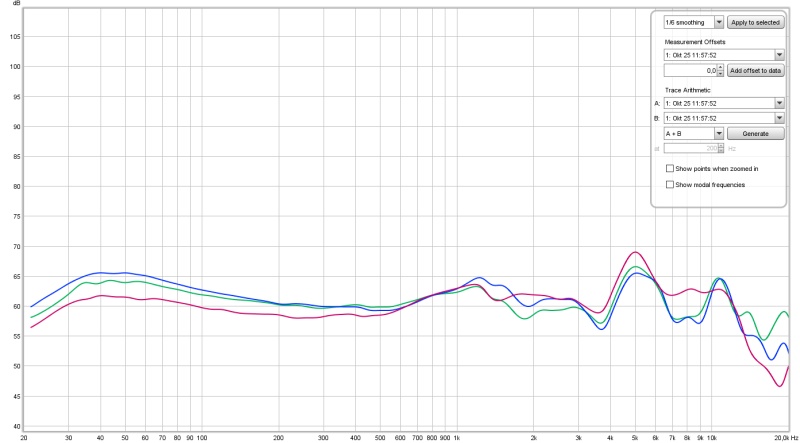This screenshot has height=443, width=800.
Task: Open the Trace Arithmetic A measurement dropdown
Action: 723,103
